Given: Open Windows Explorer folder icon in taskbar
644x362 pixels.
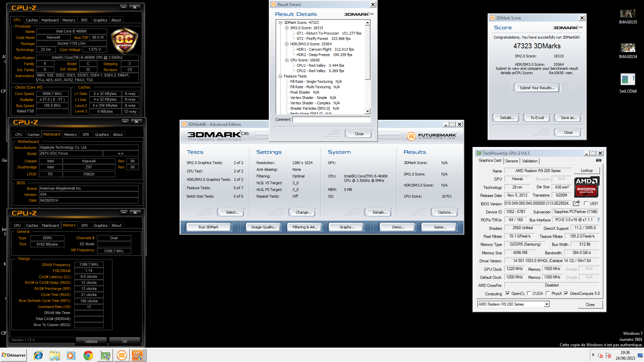Looking at the screenshot, I should click(54, 355).
